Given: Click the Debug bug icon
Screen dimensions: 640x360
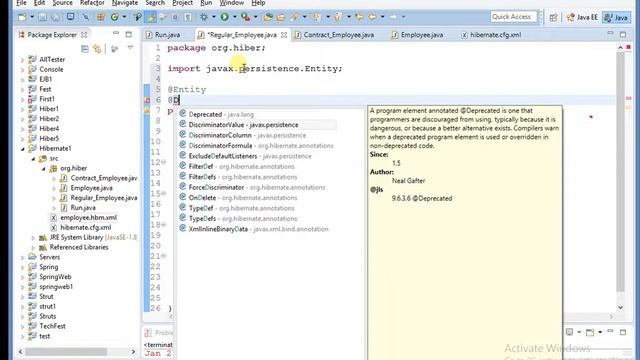Looking at the screenshot, I should tap(204, 17).
